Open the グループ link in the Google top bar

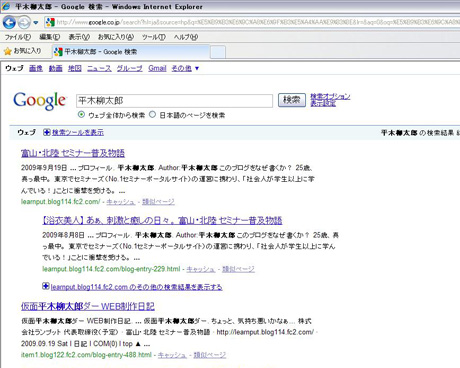tap(130, 68)
